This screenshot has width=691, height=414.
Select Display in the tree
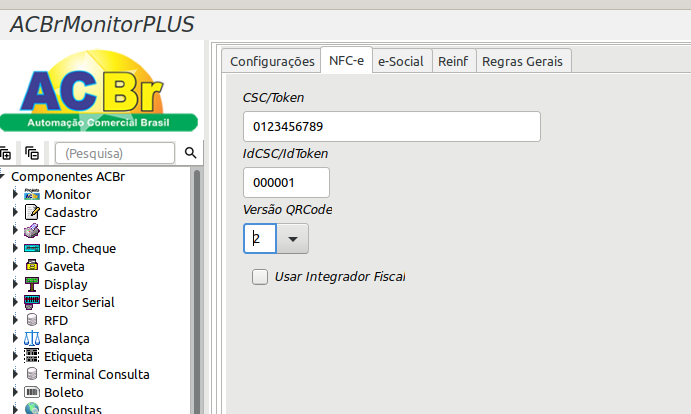point(66,285)
